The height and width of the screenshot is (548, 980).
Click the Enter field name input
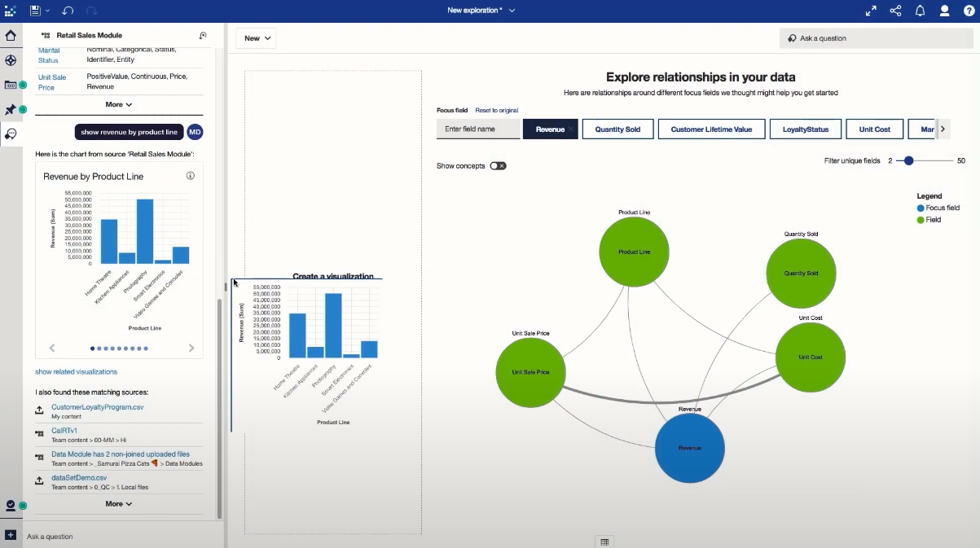(x=478, y=129)
